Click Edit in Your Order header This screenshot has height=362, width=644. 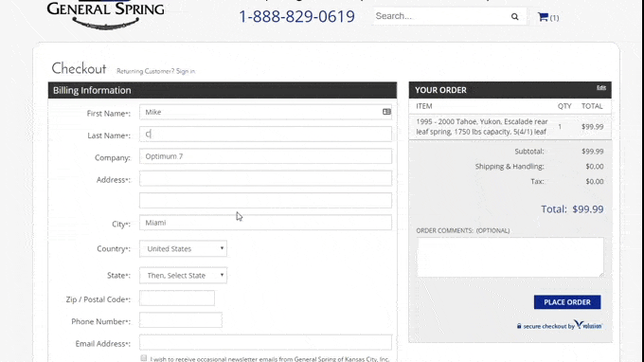601,87
